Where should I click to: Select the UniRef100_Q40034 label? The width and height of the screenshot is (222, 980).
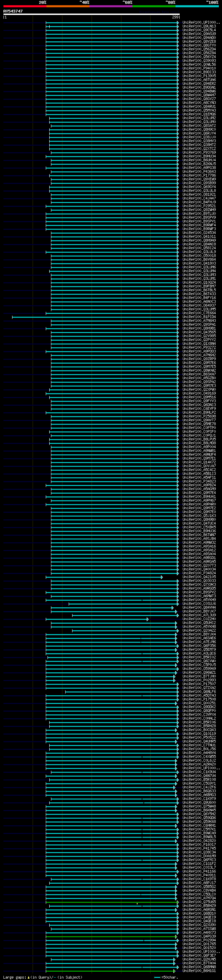click(x=199, y=569)
